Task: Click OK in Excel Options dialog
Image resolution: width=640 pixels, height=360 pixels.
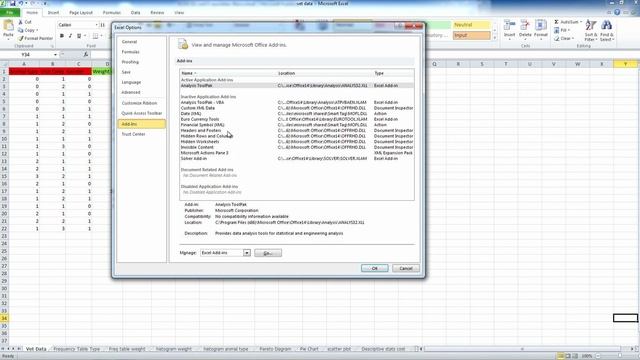Action: click(374, 268)
